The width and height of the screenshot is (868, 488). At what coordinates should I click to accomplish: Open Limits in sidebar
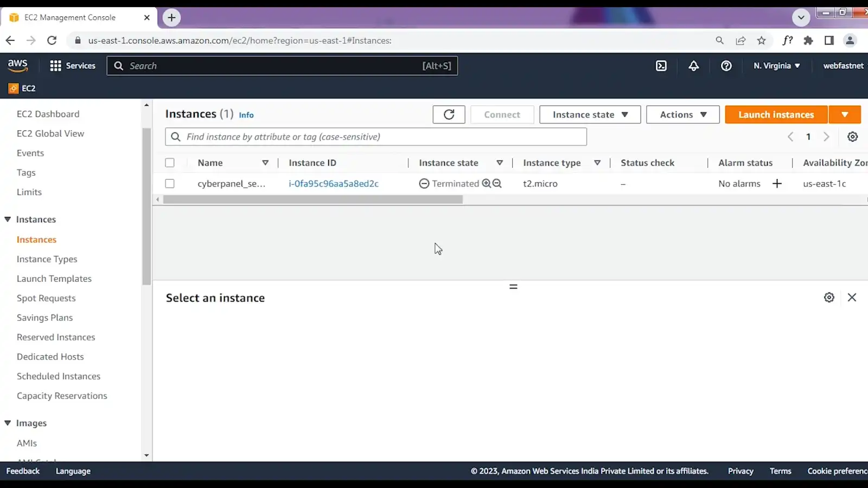(x=29, y=192)
